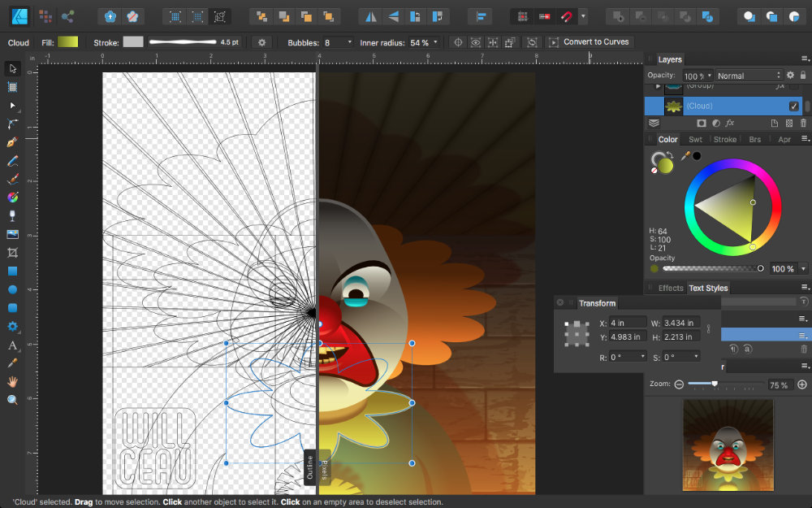Select the Cog shape tool

click(x=12, y=327)
